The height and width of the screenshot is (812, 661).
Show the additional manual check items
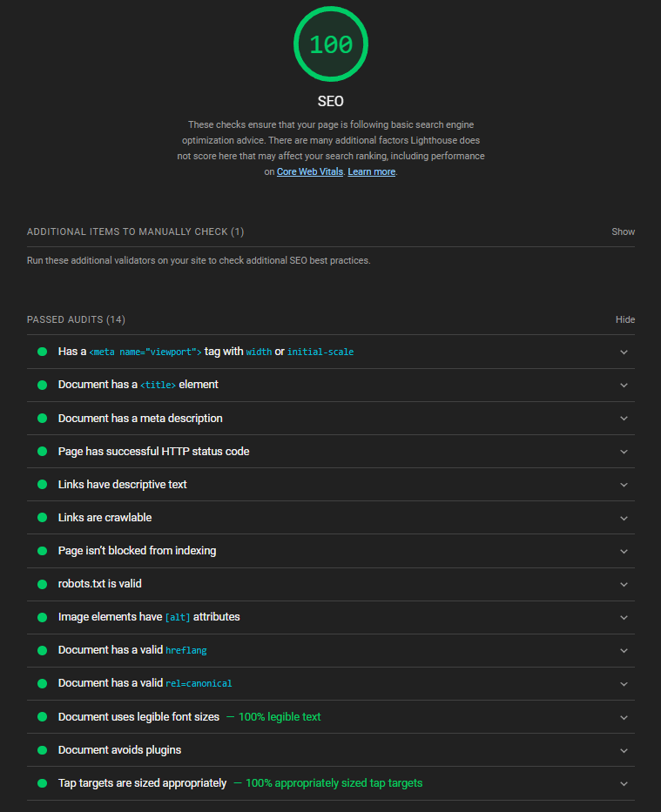[x=623, y=232]
